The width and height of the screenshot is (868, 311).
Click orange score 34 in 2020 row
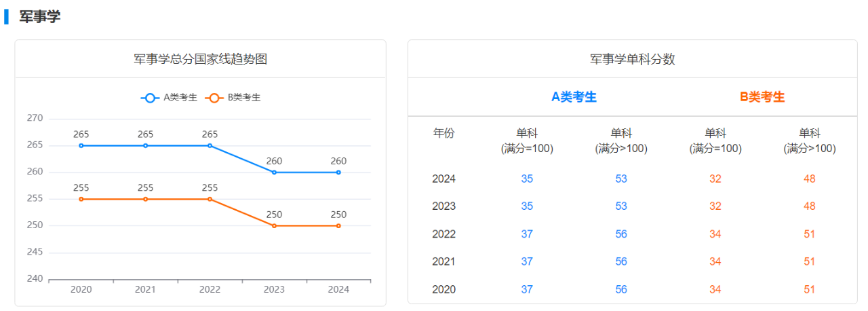(715, 289)
